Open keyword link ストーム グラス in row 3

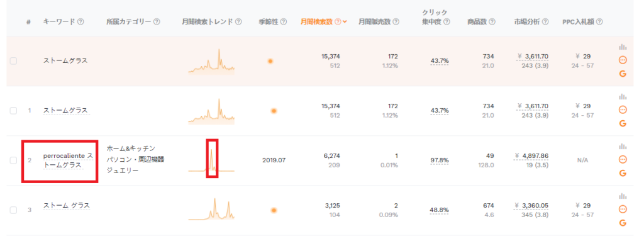[x=67, y=205]
